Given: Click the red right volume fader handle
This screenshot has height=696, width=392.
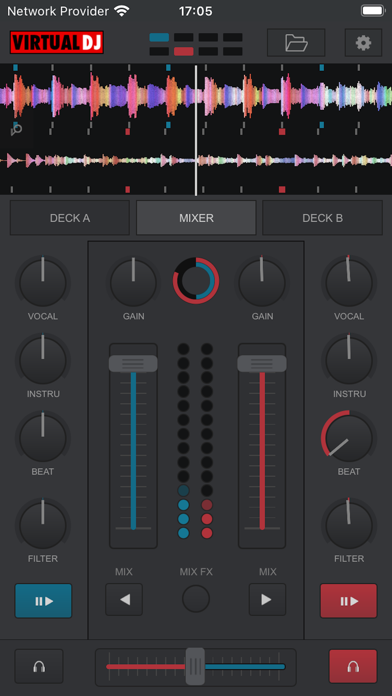Looking at the screenshot, I should pos(262,364).
